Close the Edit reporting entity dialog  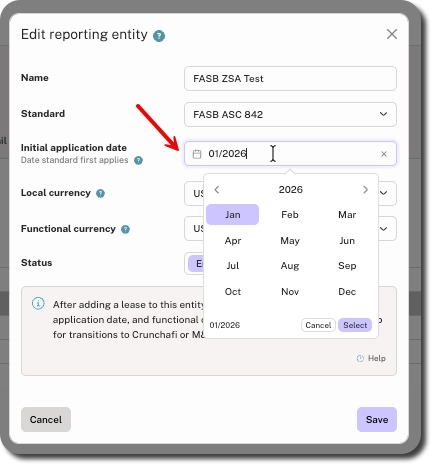pos(392,34)
